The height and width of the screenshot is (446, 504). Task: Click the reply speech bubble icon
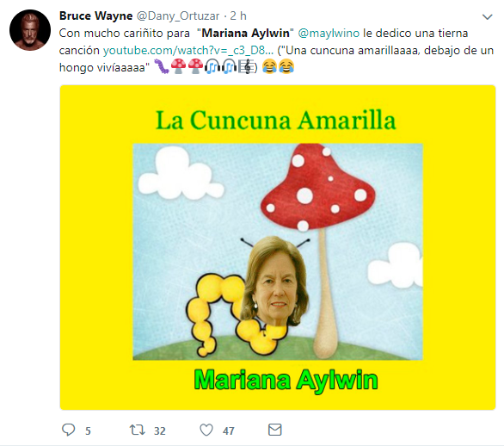pos(68,430)
